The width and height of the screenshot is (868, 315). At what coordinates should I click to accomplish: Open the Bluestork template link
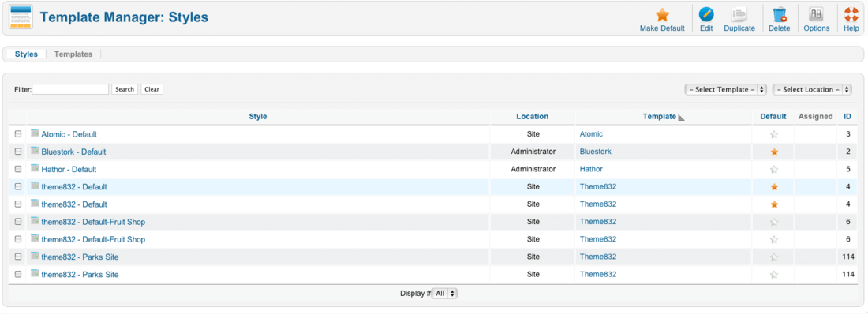tap(596, 152)
